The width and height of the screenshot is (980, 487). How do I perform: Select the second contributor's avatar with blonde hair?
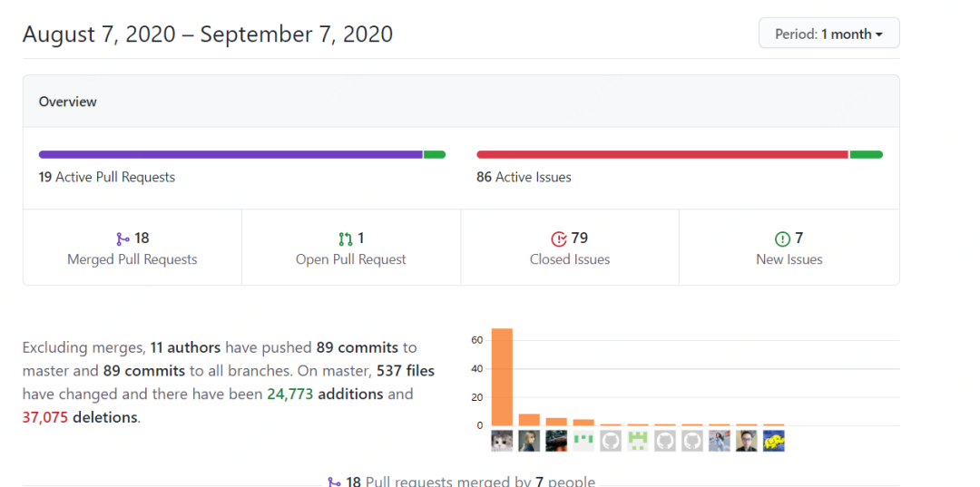pos(529,441)
